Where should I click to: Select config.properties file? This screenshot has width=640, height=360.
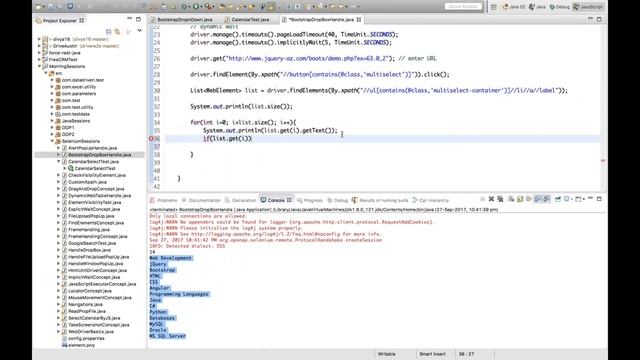[86, 338]
